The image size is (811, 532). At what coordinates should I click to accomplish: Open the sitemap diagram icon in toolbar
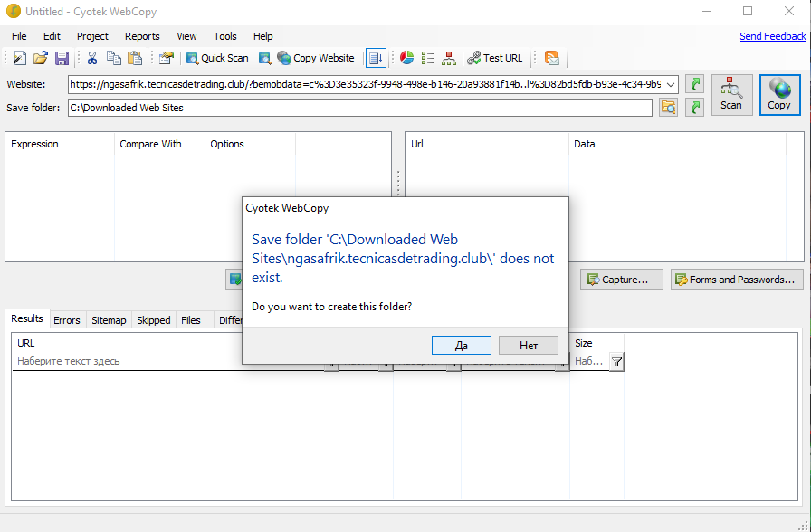[449, 58]
